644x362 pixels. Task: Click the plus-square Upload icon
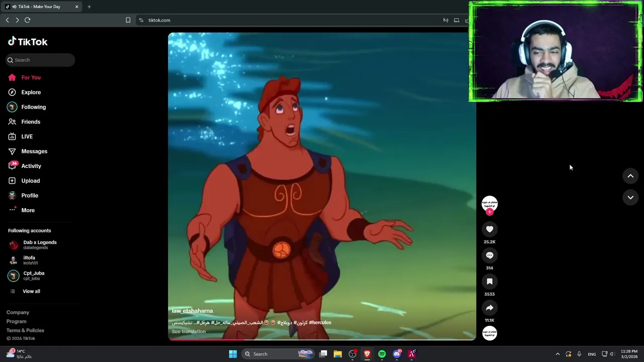pos(12,180)
